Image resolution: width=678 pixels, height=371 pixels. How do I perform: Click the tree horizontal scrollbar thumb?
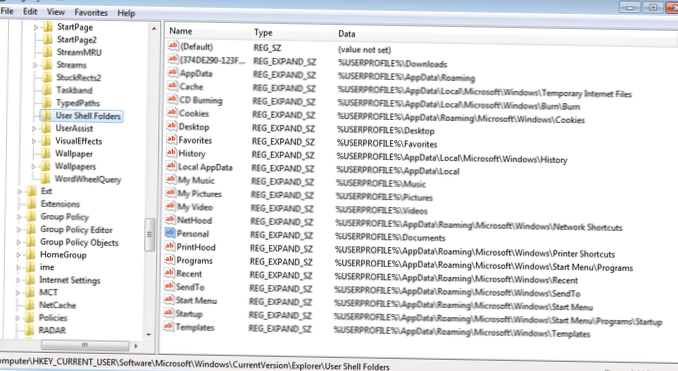coord(85,345)
